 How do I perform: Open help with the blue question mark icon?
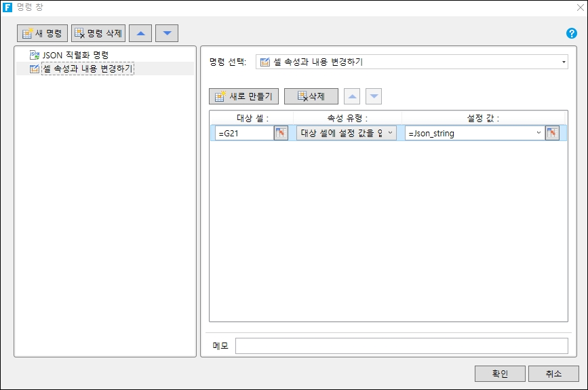[x=571, y=33]
